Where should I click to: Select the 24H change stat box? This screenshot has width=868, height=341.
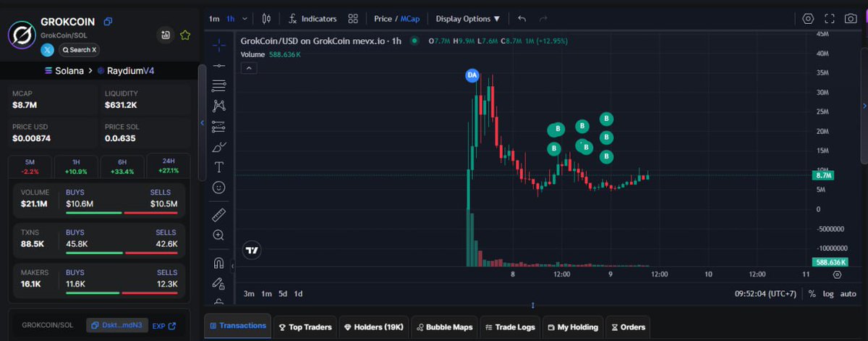pos(168,166)
